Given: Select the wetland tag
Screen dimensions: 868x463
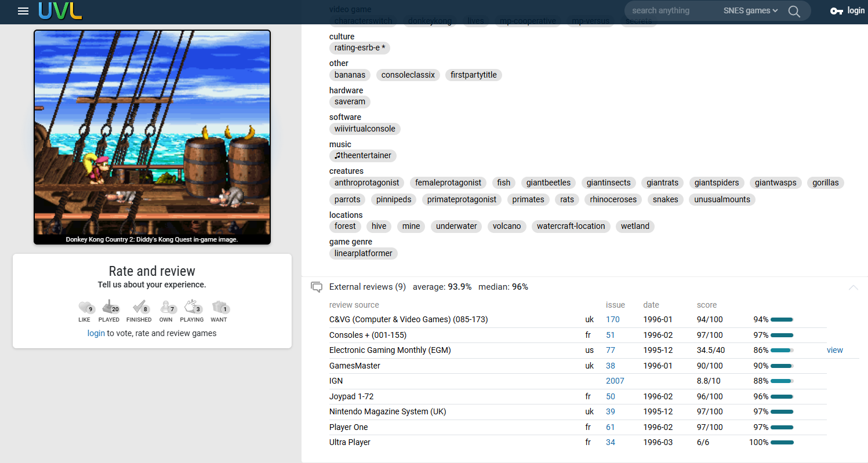Looking at the screenshot, I should [635, 226].
